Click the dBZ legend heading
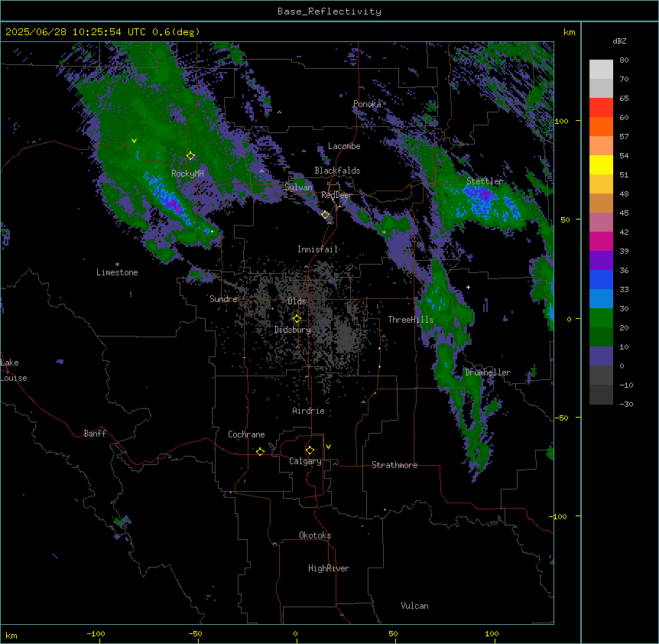 pyautogui.click(x=619, y=41)
